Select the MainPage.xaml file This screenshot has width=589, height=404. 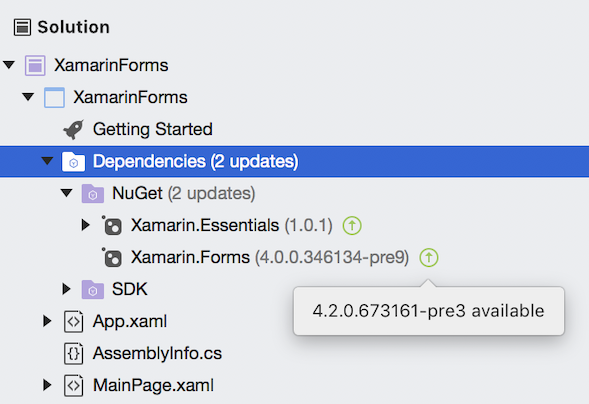tap(153, 386)
